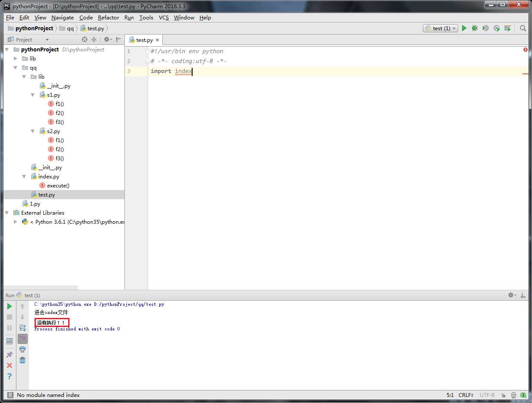Viewport: 532px width, 403px height.
Task: Collapse the qq folder
Action: point(16,68)
